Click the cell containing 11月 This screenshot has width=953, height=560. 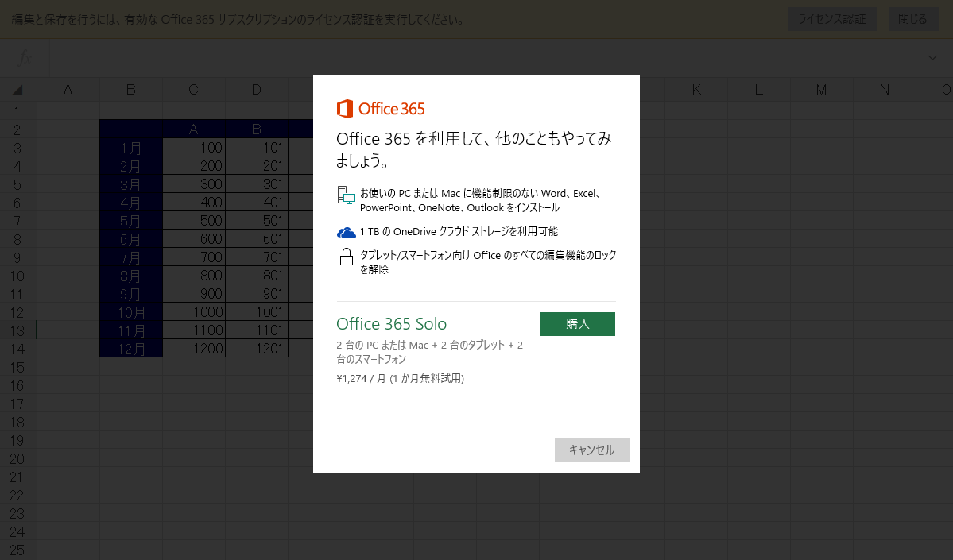coord(131,330)
